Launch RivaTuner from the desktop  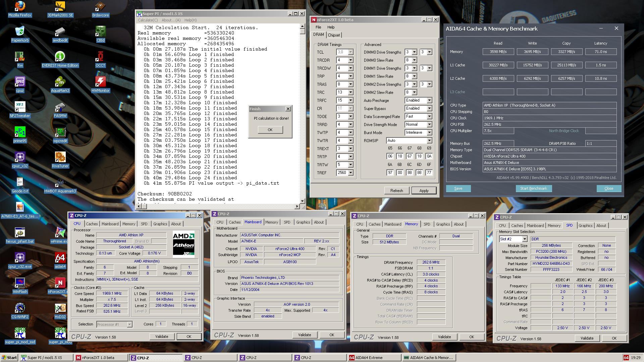(60, 160)
